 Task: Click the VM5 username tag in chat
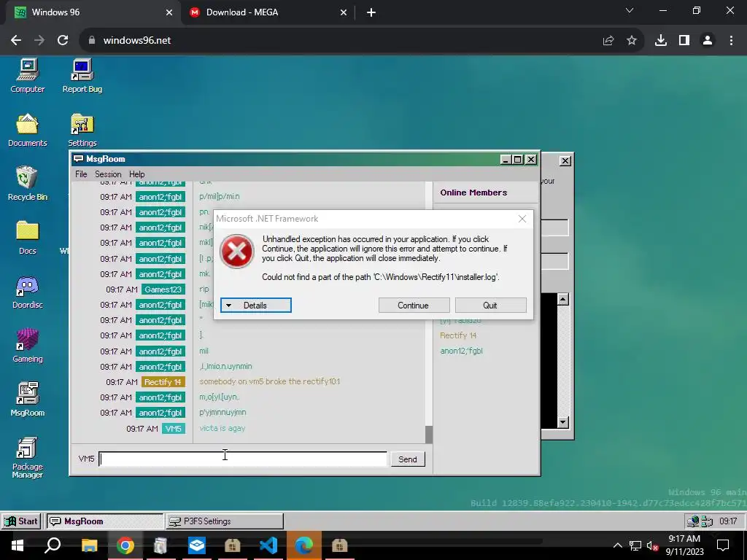pos(174,429)
